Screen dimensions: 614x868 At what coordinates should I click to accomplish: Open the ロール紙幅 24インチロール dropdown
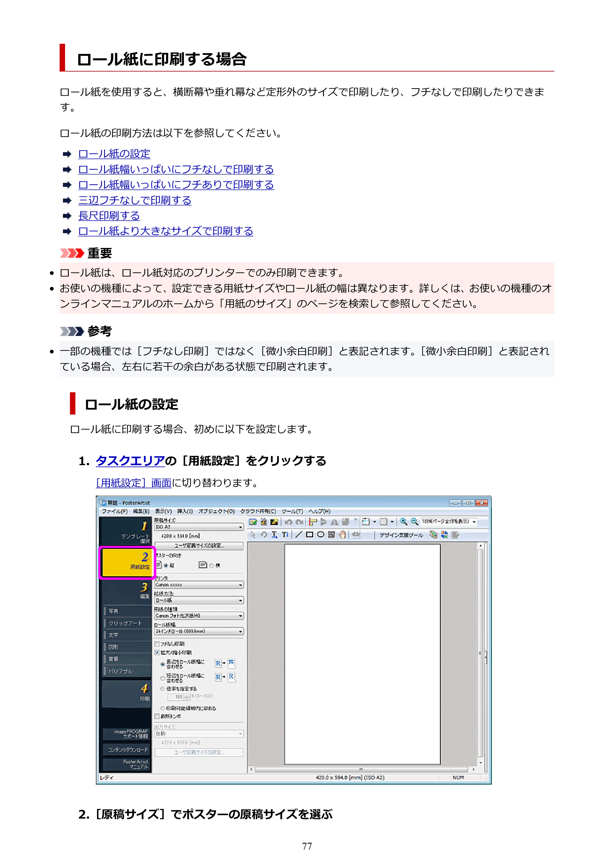199,631
